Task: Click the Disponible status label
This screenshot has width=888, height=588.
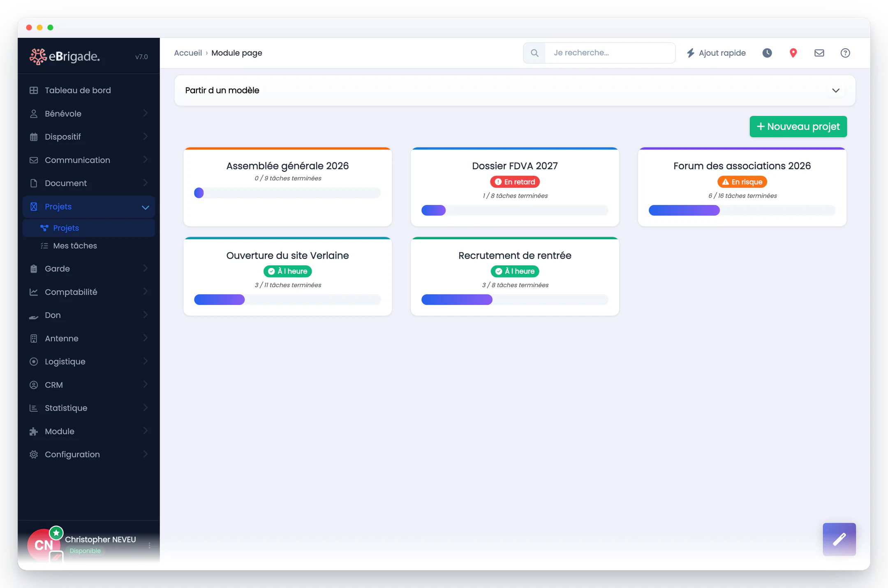Action: (85, 551)
